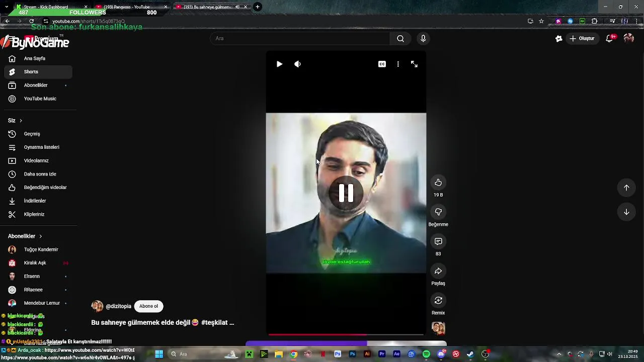Open a new browser tab
The width and height of the screenshot is (644, 362).
point(257,7)
